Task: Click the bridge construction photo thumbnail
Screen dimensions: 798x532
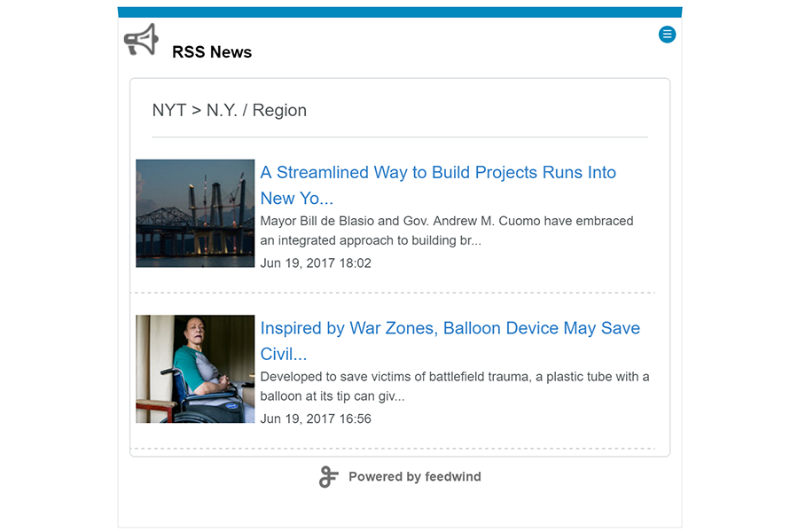Action: pos(195,214)
